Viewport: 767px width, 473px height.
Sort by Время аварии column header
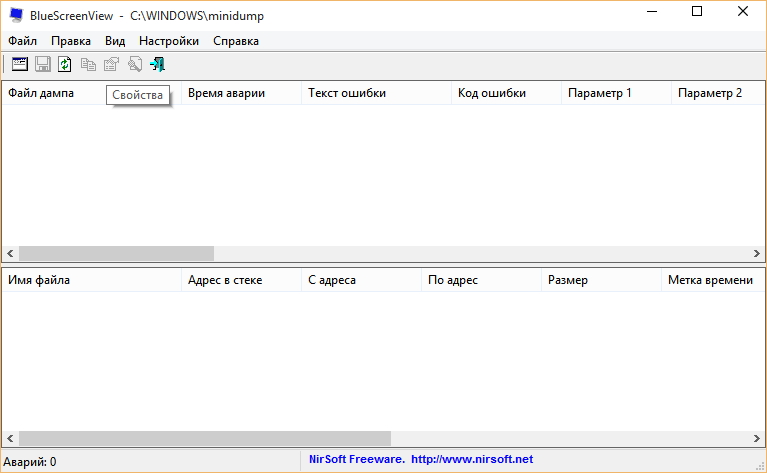pyautogui.click(x=241, y=93)
